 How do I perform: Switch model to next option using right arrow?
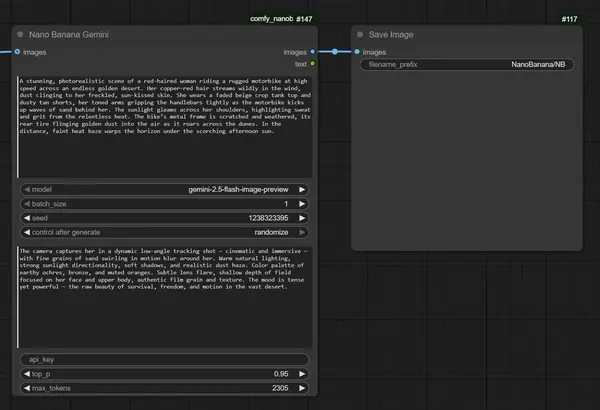click(302, 189)
